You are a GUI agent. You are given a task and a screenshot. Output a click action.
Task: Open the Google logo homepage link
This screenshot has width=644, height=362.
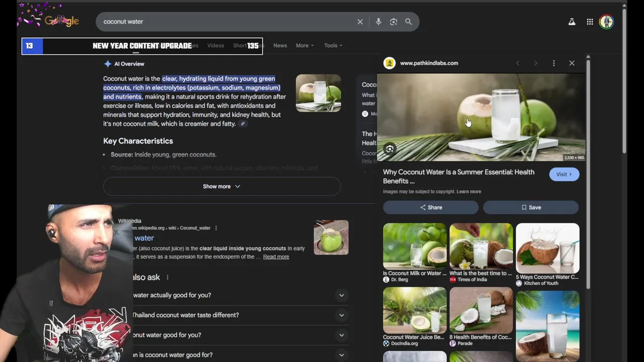click(61, 21)
